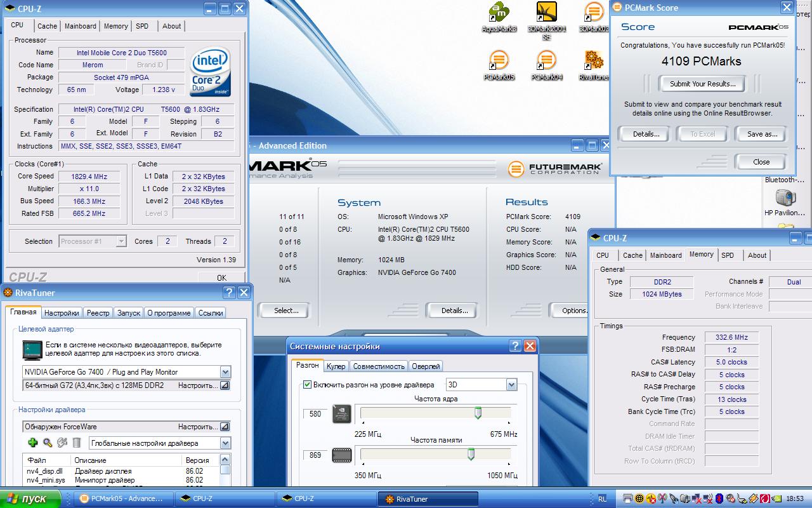This screenshot has height=508, width=812.
Task: Click the memory clock value field 869
Action: (315, 455)
